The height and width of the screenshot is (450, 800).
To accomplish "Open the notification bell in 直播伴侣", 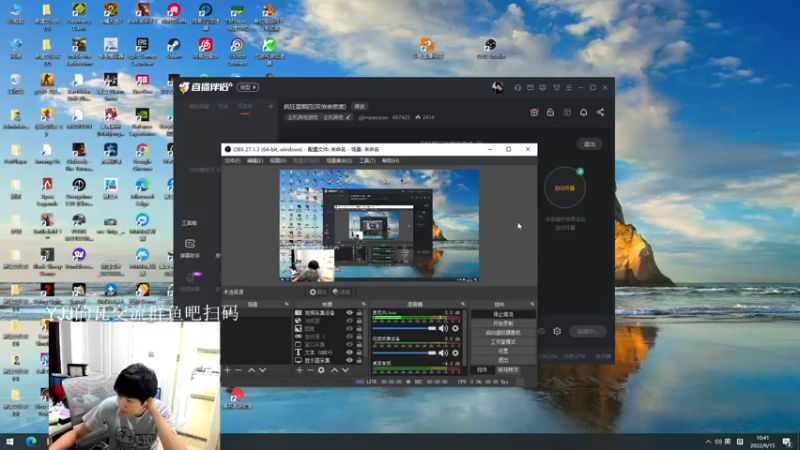I will click(x=584, y=112).
